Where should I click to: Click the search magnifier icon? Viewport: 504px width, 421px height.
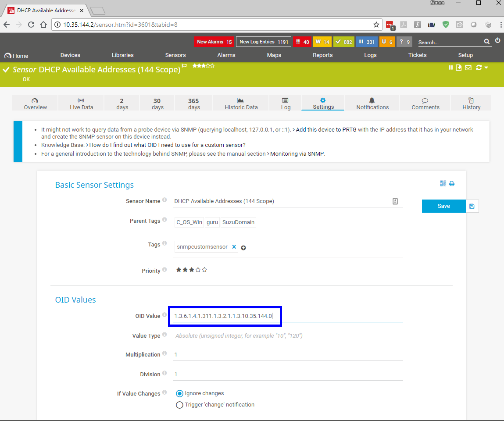tap(487, 42)
